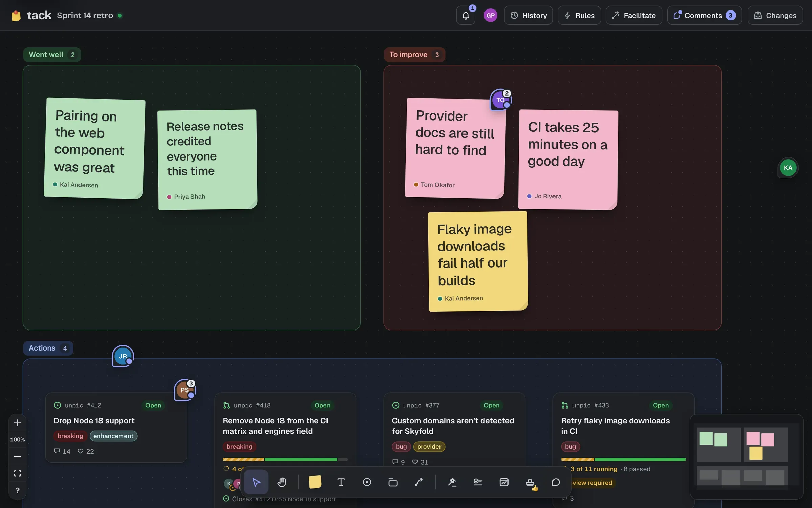This screenshot has width=812, height=508.
Task: Select the chart embed tool
Action: tap(504, 482)
